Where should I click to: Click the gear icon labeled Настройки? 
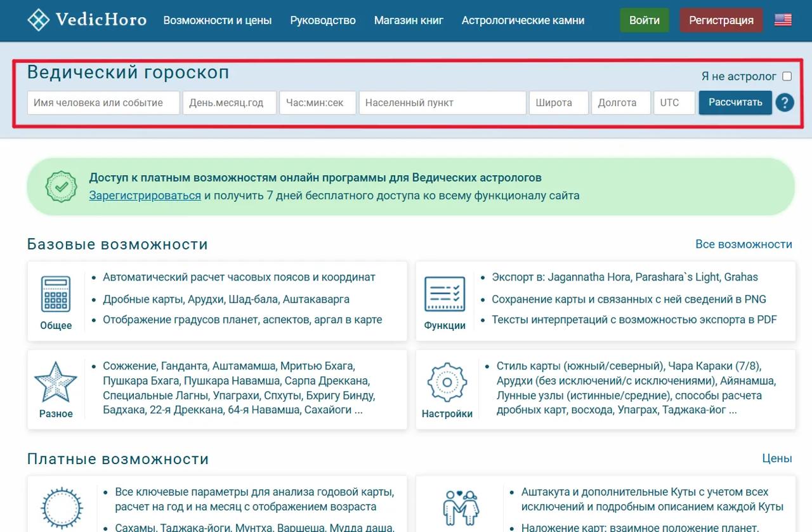coord(447,382)
